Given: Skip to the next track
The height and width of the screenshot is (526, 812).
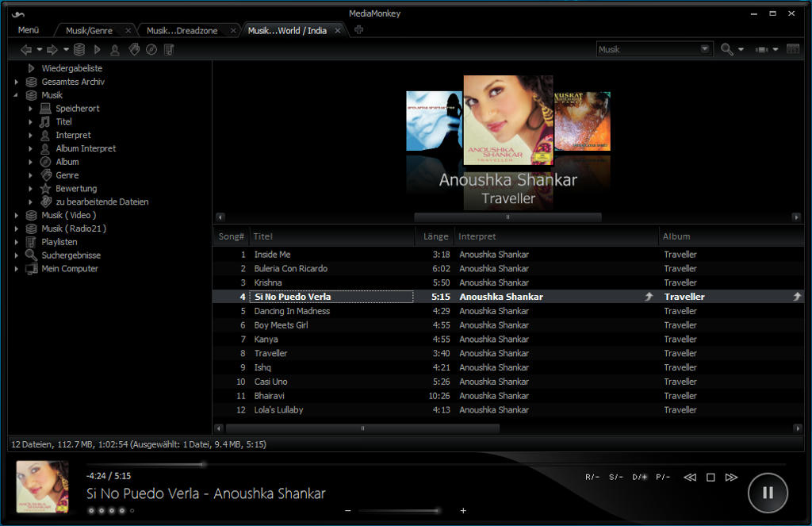Looking at the screenshot, I should [731, 478].
